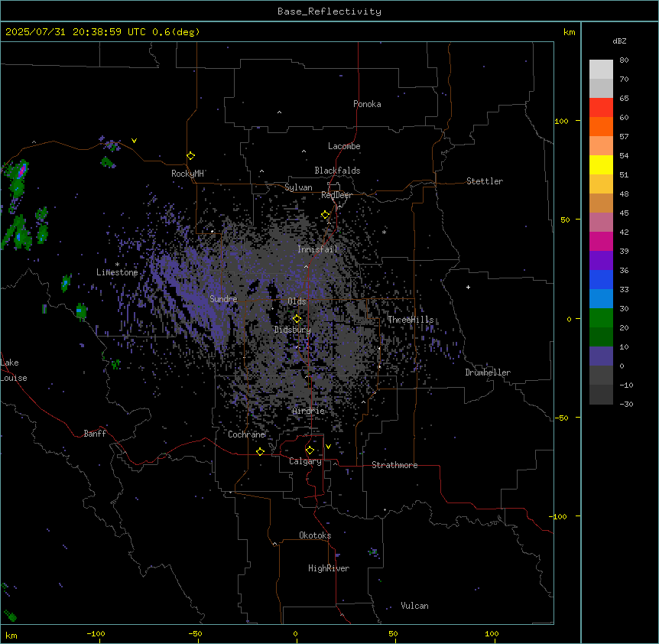The height and width of the screenshot is (644, 659).
Task: Click the -50 tick on the vertical axis
Action: pyautogui.click(x=560, y=418)
